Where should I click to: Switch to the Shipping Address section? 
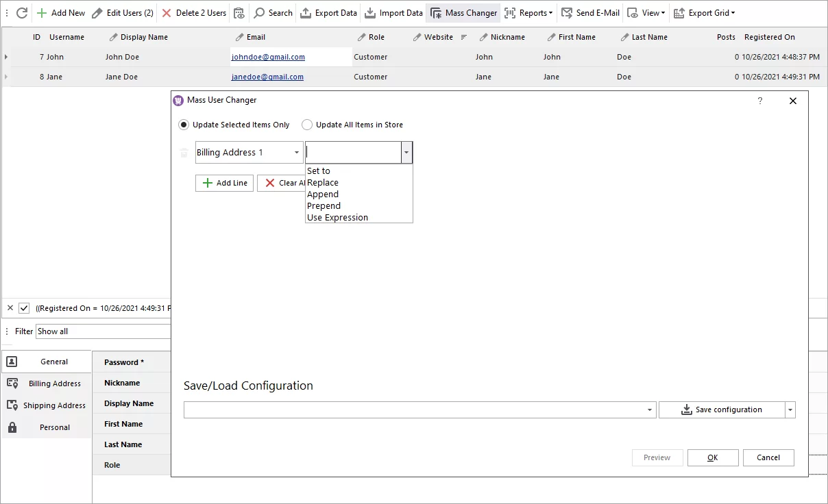point(55,405)
